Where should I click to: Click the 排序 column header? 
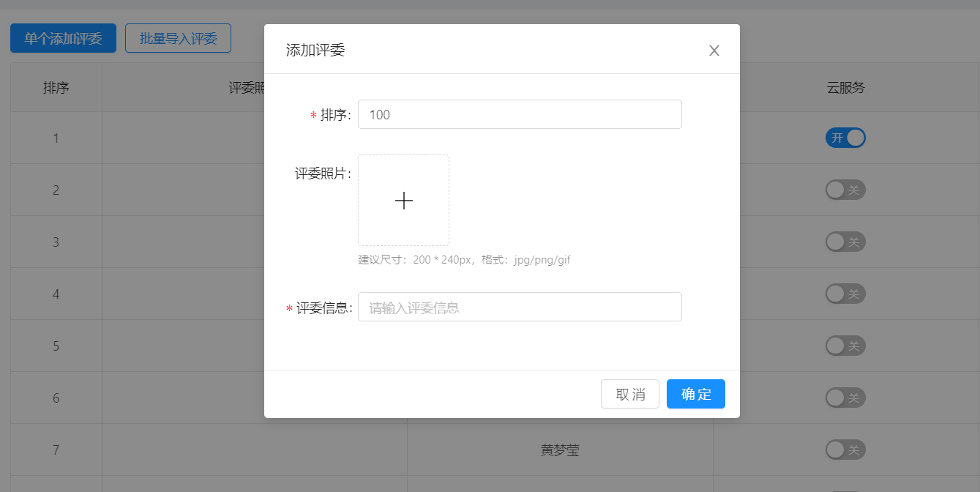pos(56,88)
